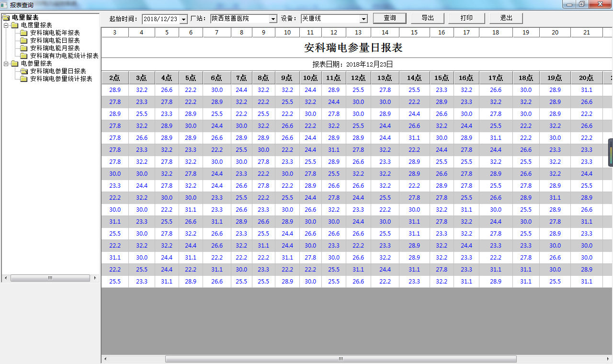Click the 安科瑞有功电能统计报表 folder icon

click(x=24, y=56)
